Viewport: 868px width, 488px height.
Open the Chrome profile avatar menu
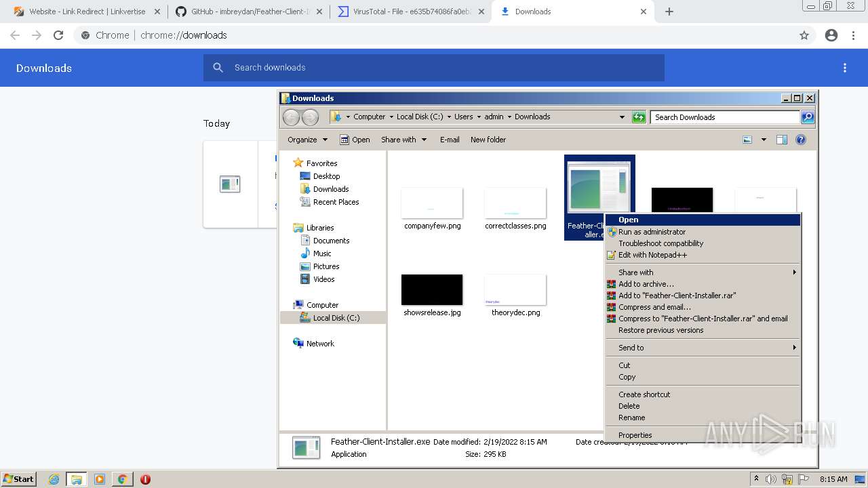coord(831,35)
